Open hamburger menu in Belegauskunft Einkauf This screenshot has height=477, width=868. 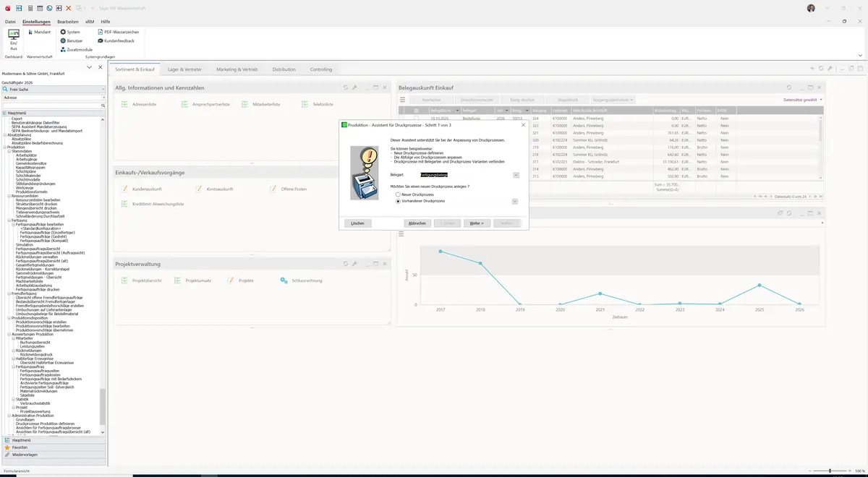(402, 100)
